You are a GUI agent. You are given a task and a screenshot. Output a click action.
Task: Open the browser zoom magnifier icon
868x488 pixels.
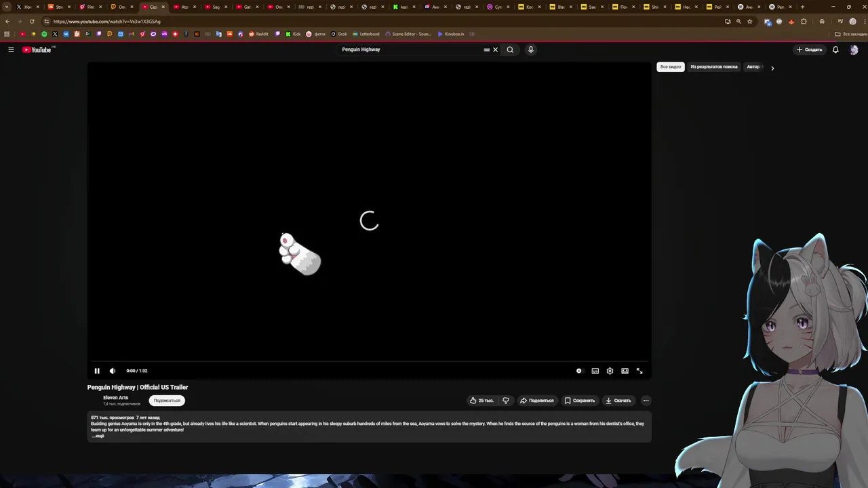(x=738, y=21)
